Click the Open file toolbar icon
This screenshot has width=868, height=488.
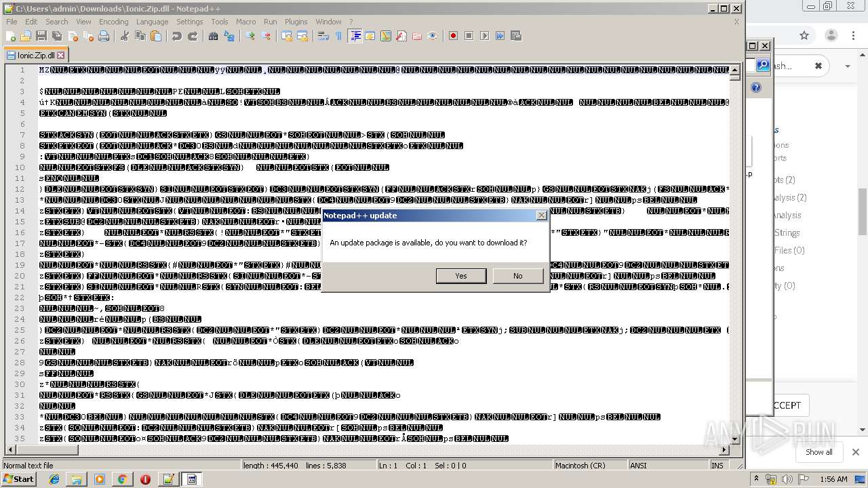(26, 36)
